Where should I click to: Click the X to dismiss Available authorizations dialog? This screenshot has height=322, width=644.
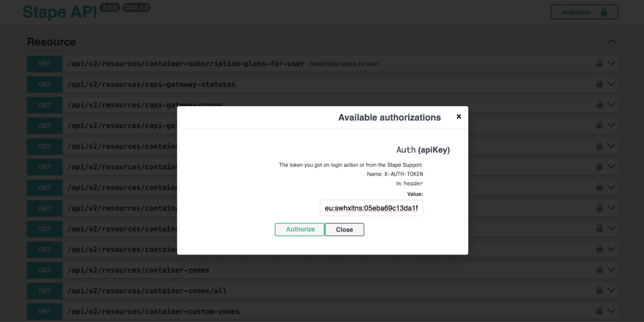pos(459,117)
